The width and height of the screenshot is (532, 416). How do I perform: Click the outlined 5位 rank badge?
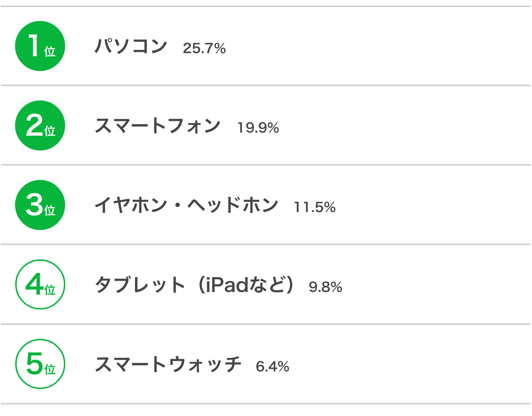click(40, 364)
